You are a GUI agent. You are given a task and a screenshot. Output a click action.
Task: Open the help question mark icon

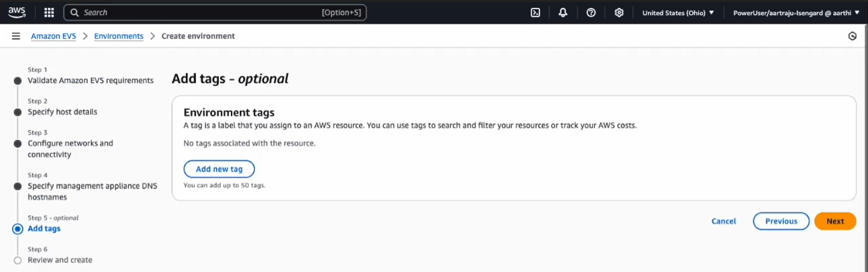(x=591, y=13)
